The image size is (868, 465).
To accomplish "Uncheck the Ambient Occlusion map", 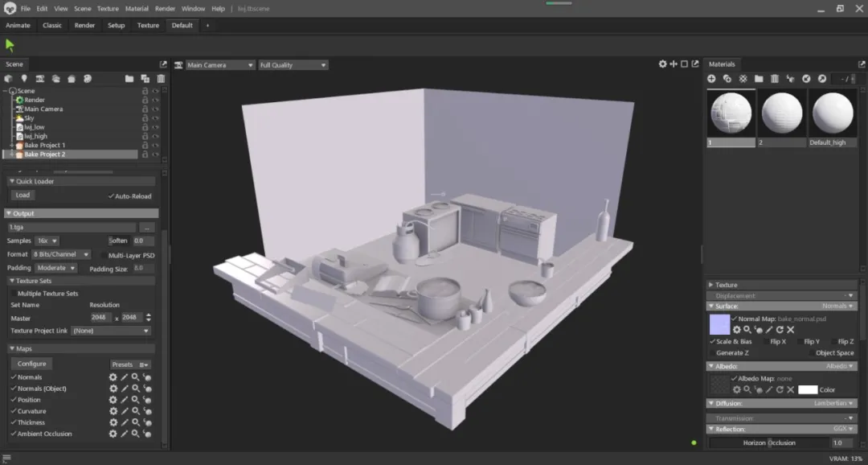I will [14, 434].
